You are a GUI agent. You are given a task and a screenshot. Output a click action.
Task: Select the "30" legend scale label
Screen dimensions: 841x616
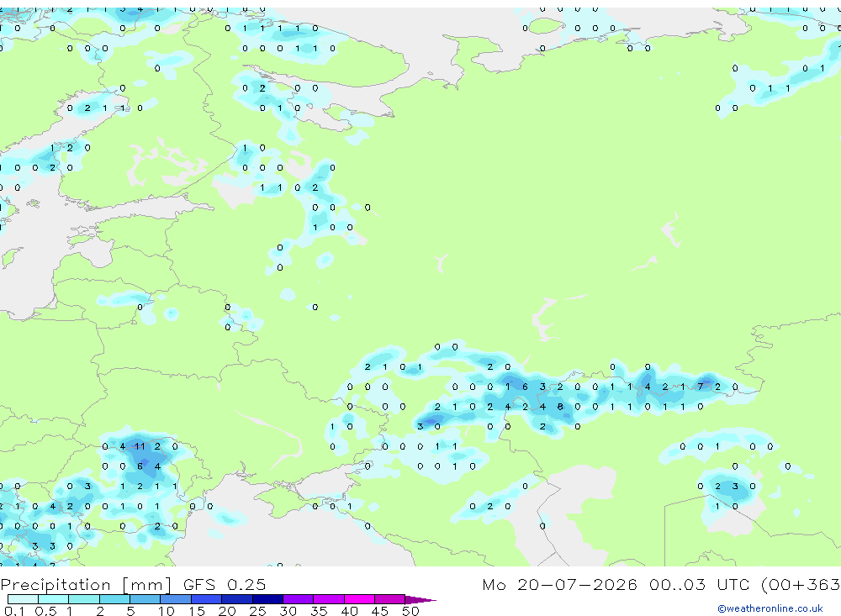click(x=288, y=611)
